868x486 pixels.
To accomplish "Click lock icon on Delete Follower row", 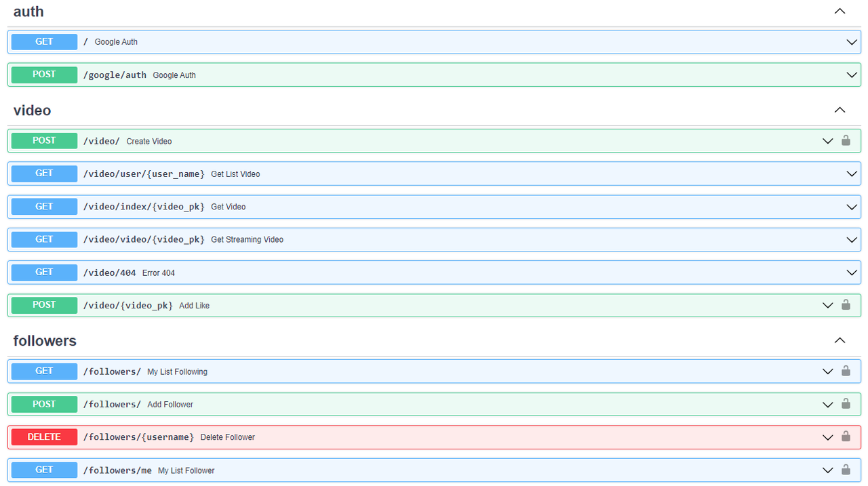I will point(846,437).
